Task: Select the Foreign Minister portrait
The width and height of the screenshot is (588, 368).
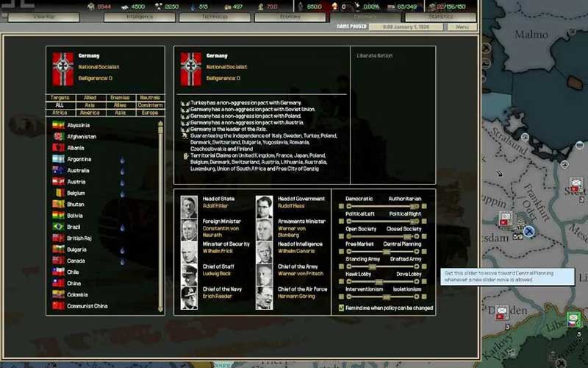Action: [x=189, y=230]
